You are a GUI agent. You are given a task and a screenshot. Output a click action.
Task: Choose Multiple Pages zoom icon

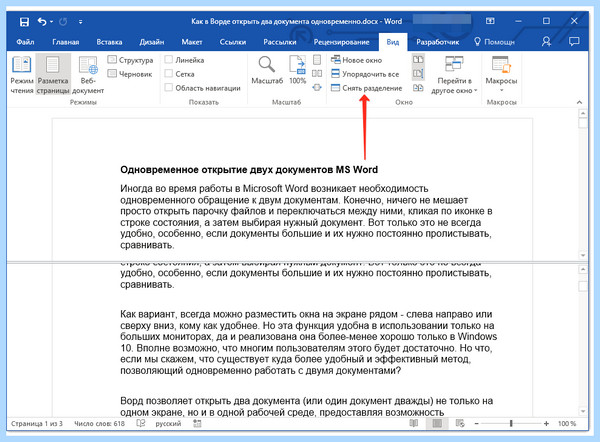[x=317, y=73]
